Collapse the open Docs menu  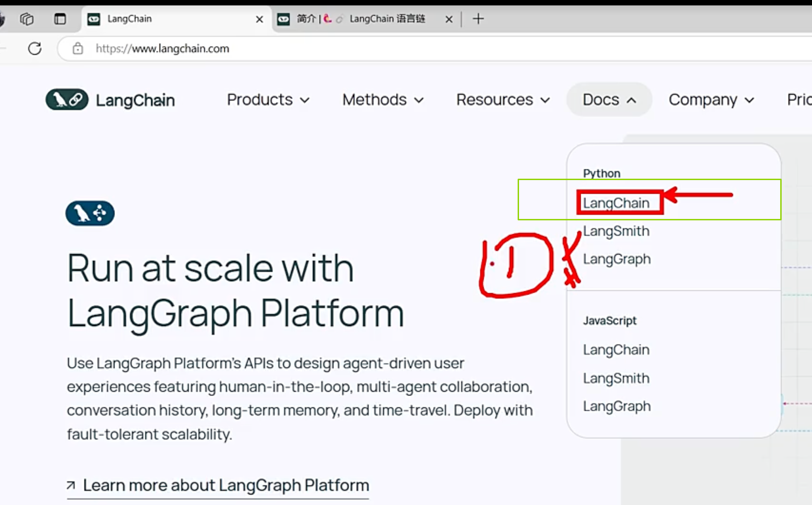click(x=609, y=100)
